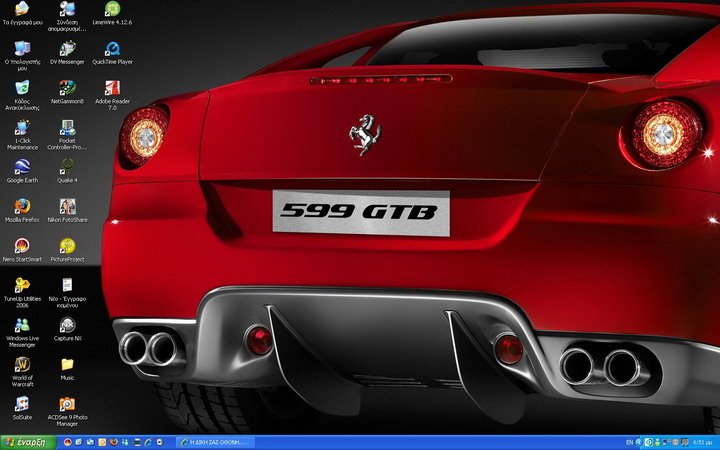720x450 pixels.
Task: Launch ACDSee 9 Photo Manager
Action: [x=67, y=411]
